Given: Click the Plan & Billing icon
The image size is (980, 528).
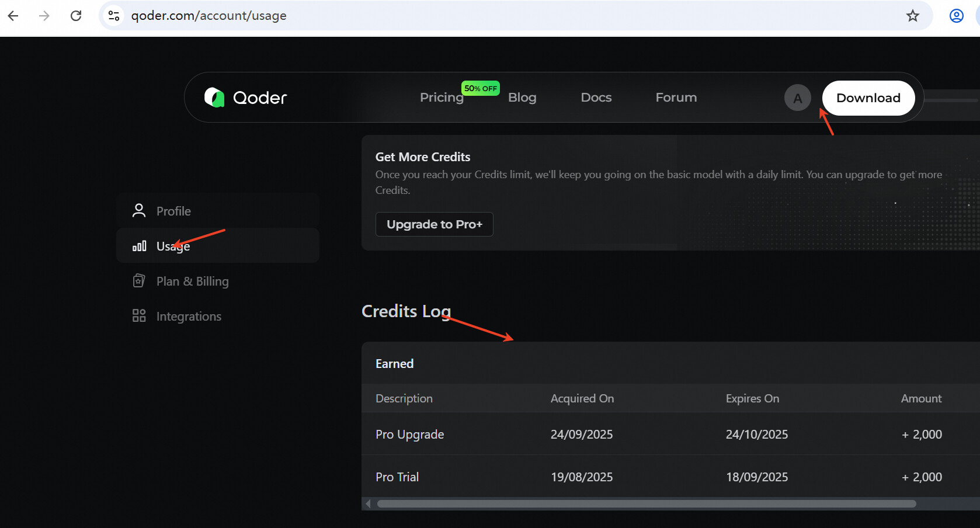Looking at the screenshot, I should (139, 281).
